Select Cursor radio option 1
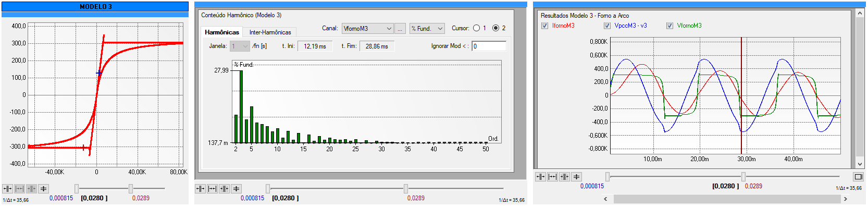 (476, 28)
